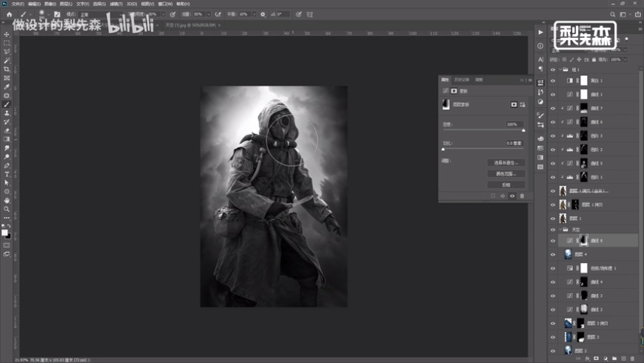Click the density slider handle
Image resolution: width=644 pixels, height=363 pixels.
pyautogui.click(x=523, y=130)
